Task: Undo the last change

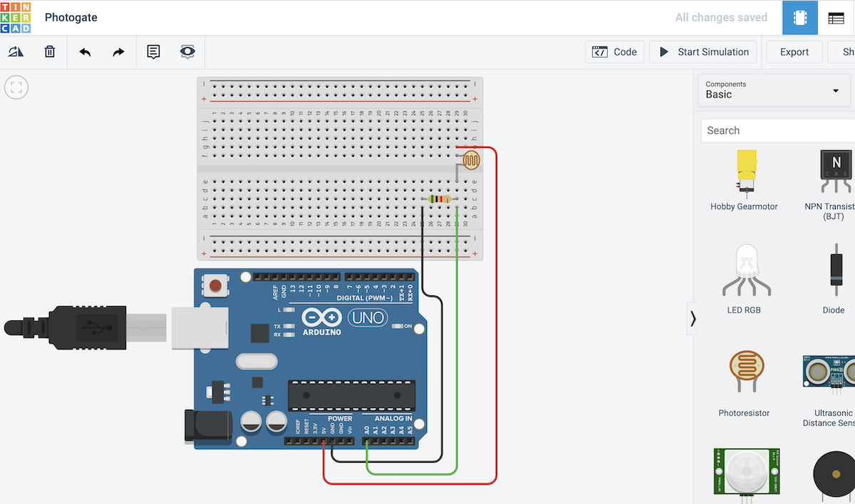Action: [x=83, y=51]
